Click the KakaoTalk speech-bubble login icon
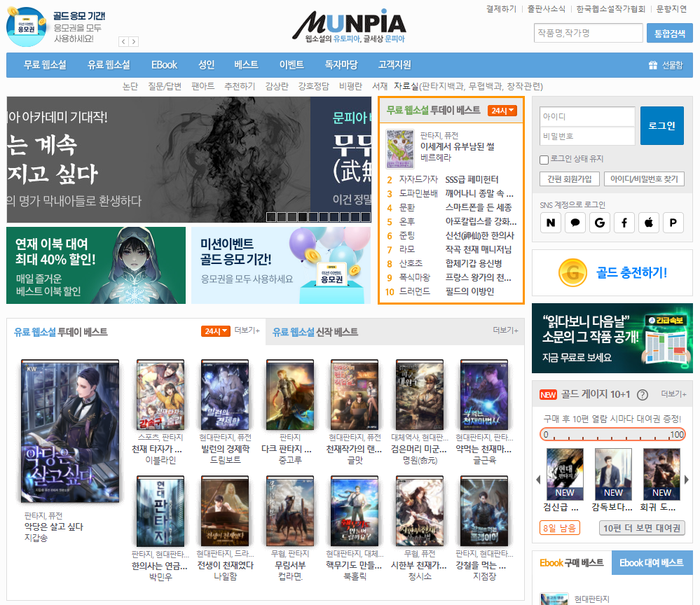This screenshot has height=605, width=700. 575,222
